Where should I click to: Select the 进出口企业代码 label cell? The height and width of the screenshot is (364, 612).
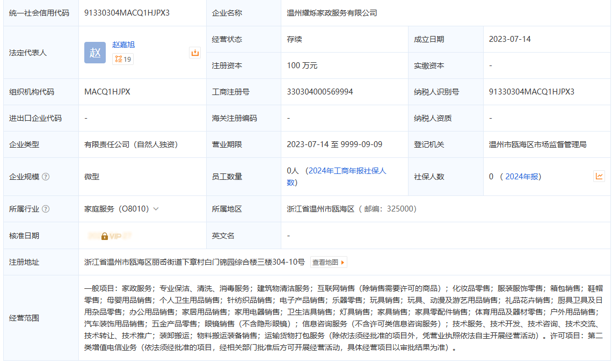[x=41, y=118]
